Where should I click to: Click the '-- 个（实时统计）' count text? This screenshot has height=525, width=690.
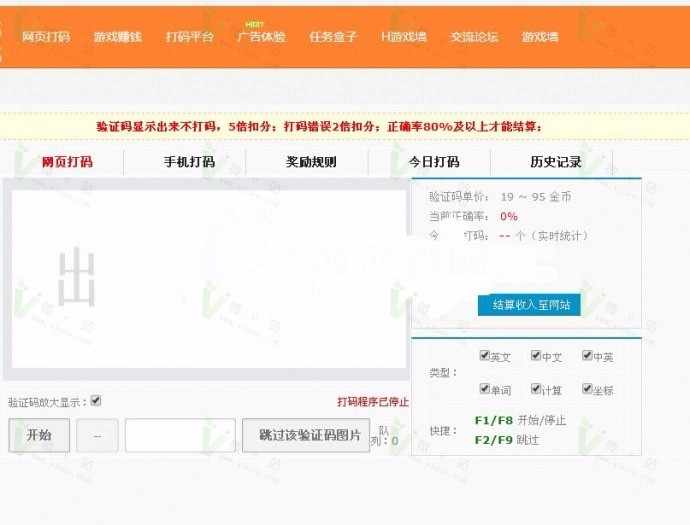(x=543, y=236)
